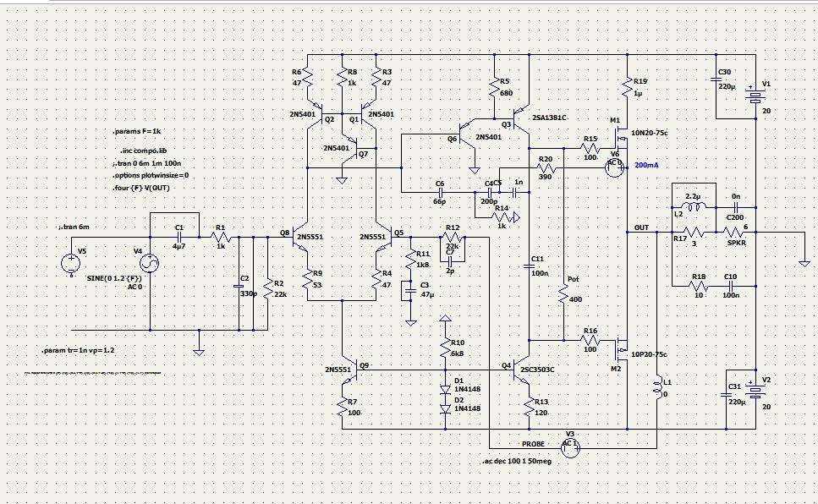Click MOSFET M1 10N20-75c
This screenshot has height=504, width=818.
click(621, 137)
